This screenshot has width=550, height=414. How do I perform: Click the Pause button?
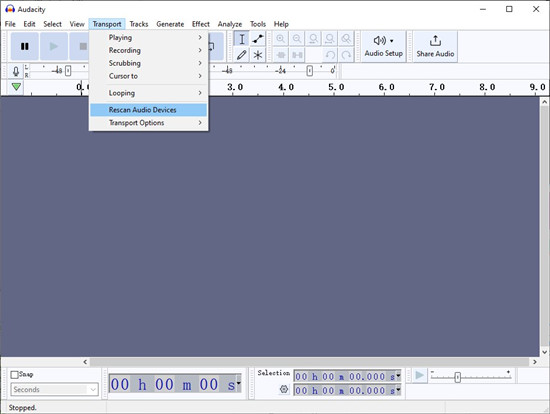[x=25, y=46]
